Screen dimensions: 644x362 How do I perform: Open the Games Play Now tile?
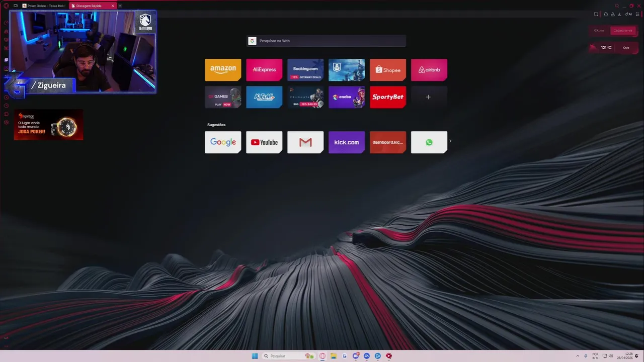[x=223, y=97]
